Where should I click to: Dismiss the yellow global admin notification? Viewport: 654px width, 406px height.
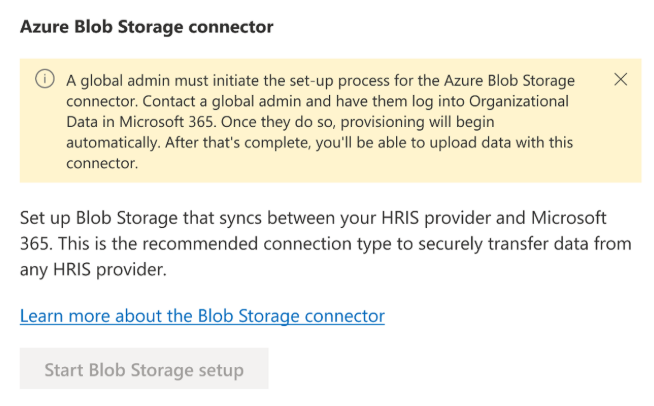coord(620,80)
